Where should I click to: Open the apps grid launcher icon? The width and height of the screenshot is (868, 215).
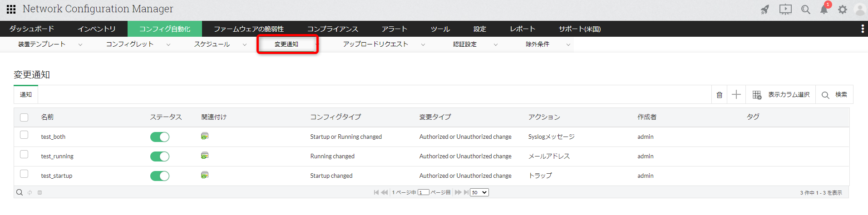[11, 9]
